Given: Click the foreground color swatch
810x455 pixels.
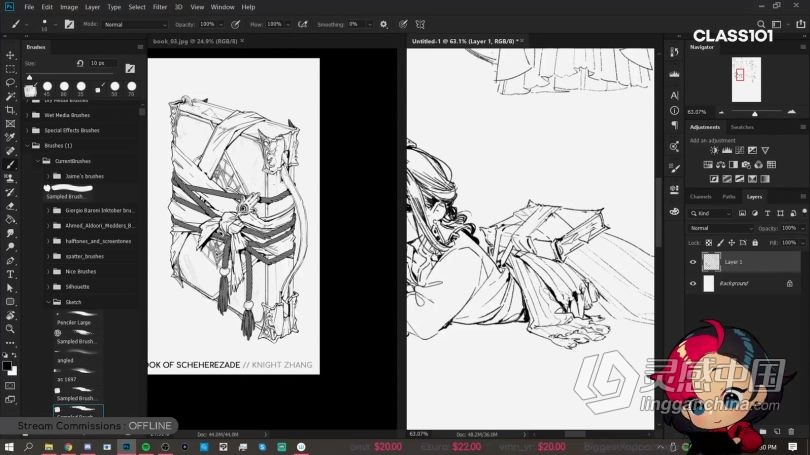Looking at the screenshot, I should point(7,366).
